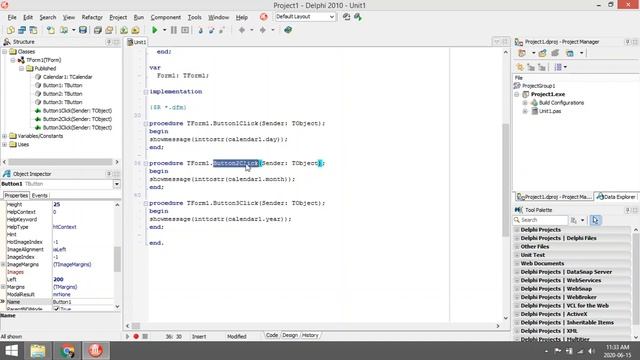Click the Forward navigation arrow icon

[263, 30]
